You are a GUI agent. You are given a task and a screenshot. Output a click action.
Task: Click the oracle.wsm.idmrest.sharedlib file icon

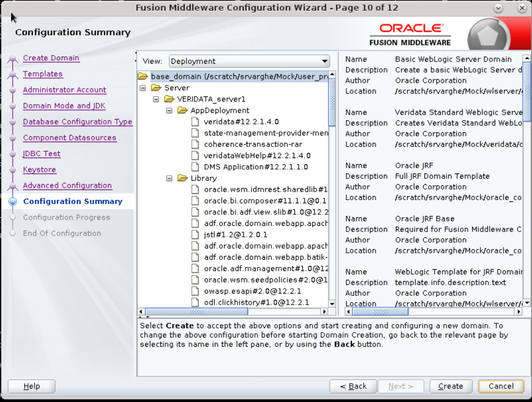click(195, 189)
